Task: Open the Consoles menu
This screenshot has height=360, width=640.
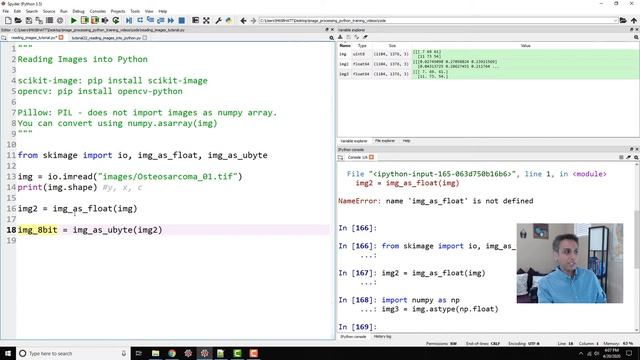Action: pos(98,11)
